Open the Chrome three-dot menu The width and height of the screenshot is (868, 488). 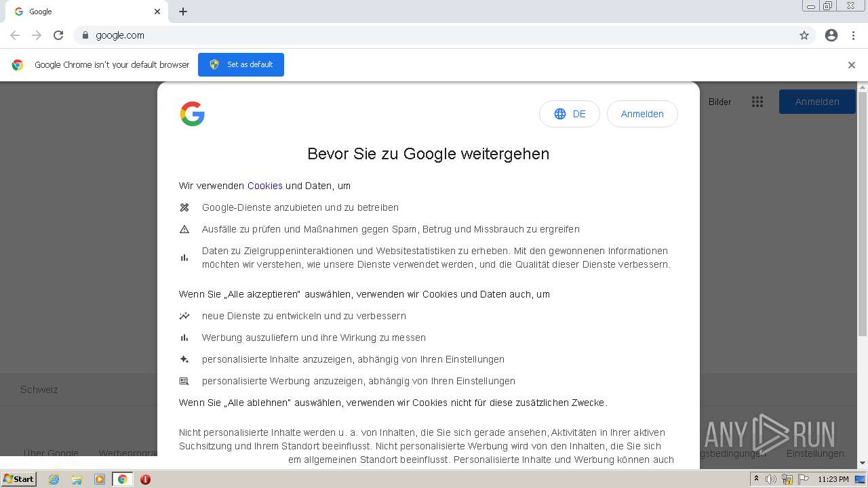tap(853, 35)
